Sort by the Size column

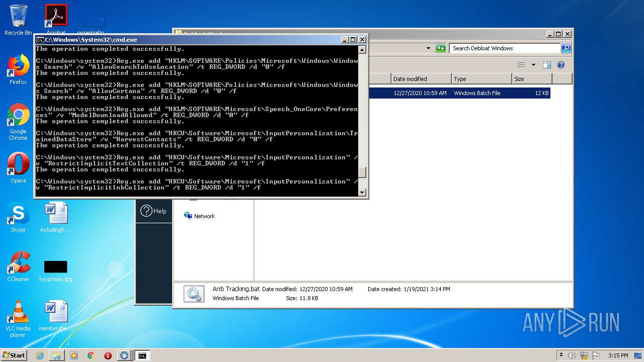532,79
